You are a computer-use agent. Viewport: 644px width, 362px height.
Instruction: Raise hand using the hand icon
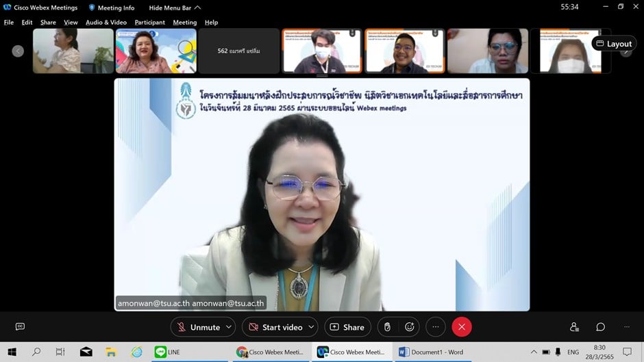click(x=387, y=327)
